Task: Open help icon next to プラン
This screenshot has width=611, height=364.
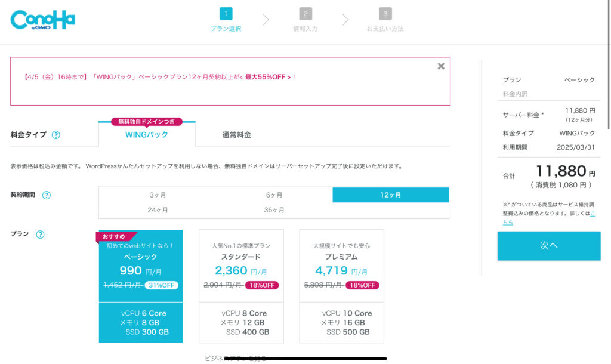Action: 40,235
